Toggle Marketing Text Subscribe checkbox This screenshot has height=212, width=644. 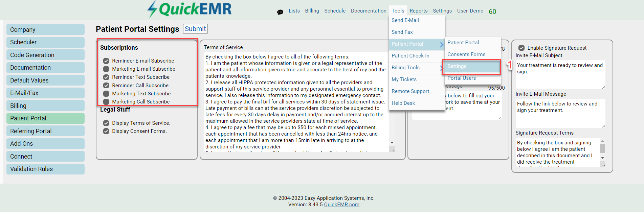click(106, 94)
